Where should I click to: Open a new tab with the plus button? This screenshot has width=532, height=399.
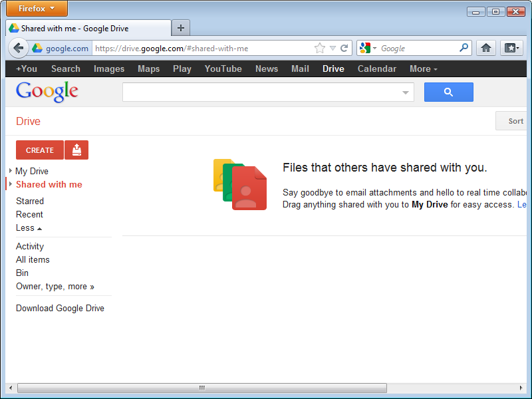pyautogui.click(x=181, y=28)
